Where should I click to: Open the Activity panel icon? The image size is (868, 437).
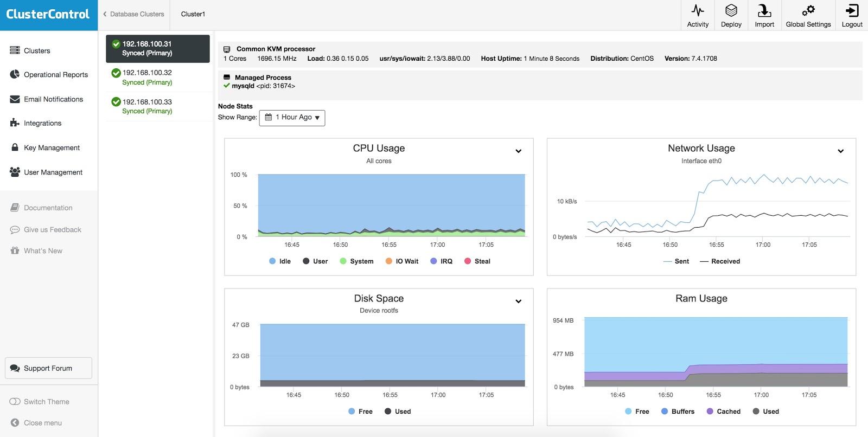tap(698, 10)
